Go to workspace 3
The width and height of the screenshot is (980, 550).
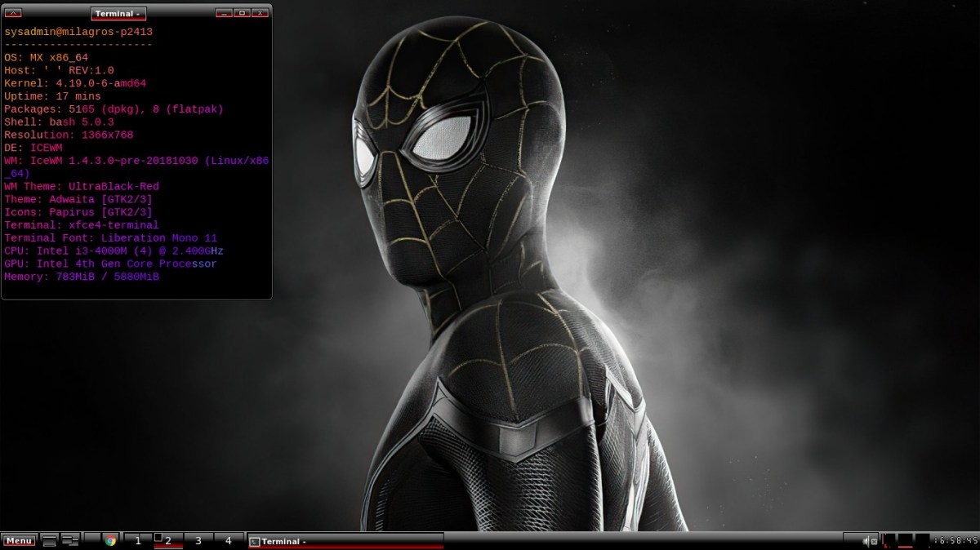click(198, 540)
